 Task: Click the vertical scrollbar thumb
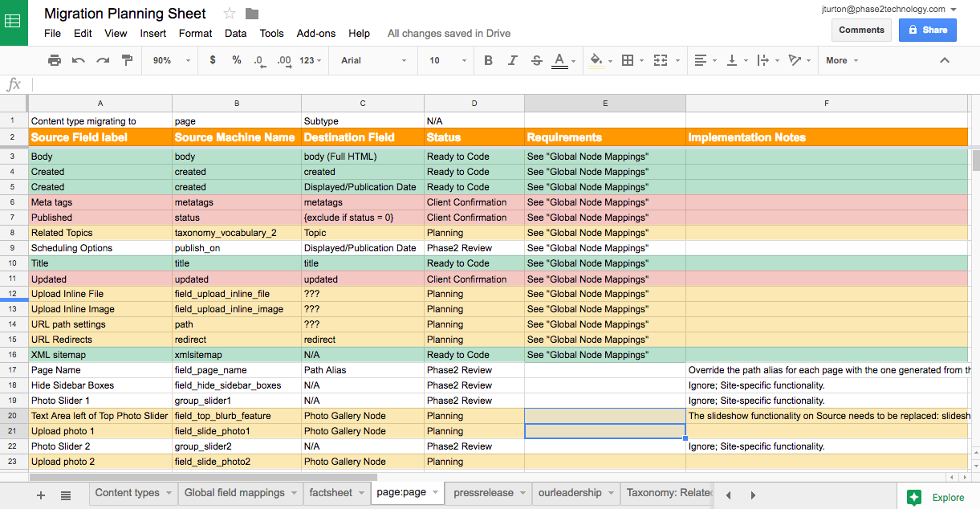tap(975, 161)
